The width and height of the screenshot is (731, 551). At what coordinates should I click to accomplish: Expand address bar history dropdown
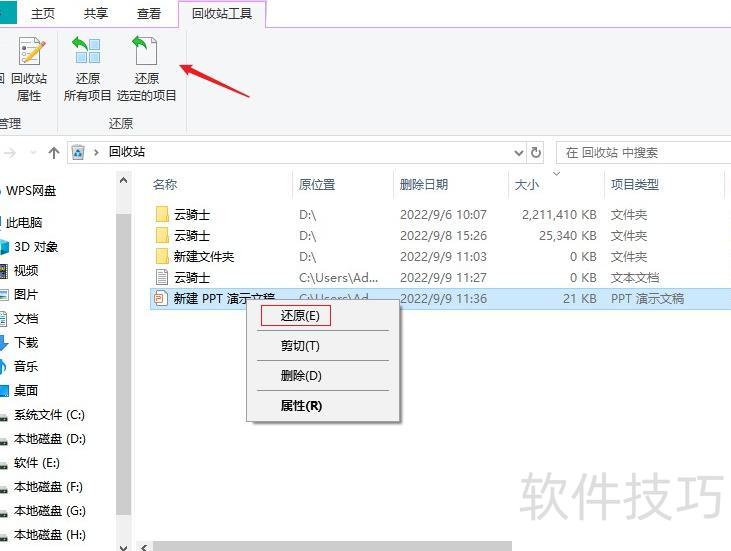[x=518, y=153]
